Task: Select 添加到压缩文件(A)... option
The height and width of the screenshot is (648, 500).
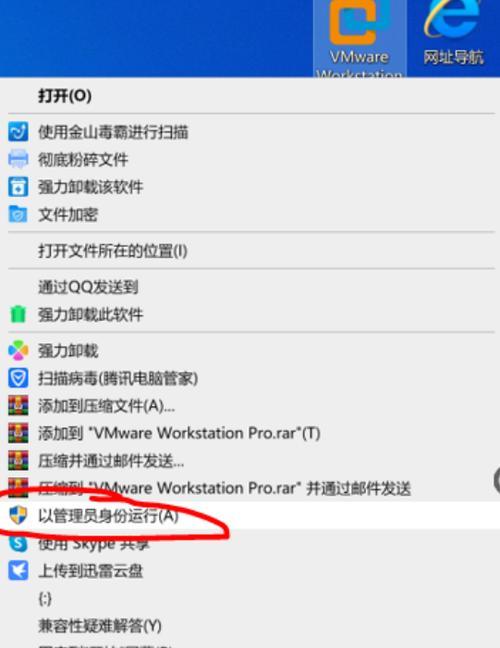Action: pyautogui.click(x=106, y=406)
